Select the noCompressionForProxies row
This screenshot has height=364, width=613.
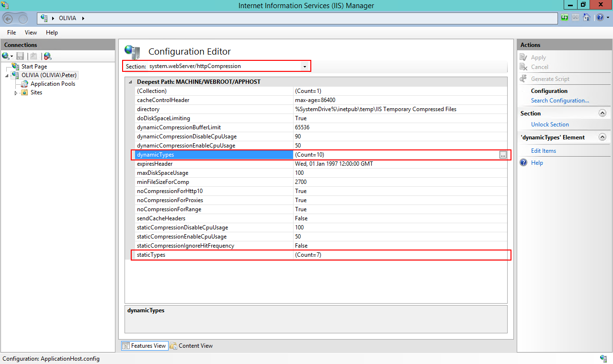[x=321, y=200]
